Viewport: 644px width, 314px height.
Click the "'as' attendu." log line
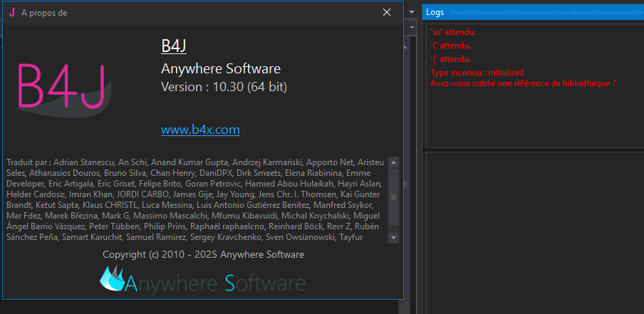[453, 31]
